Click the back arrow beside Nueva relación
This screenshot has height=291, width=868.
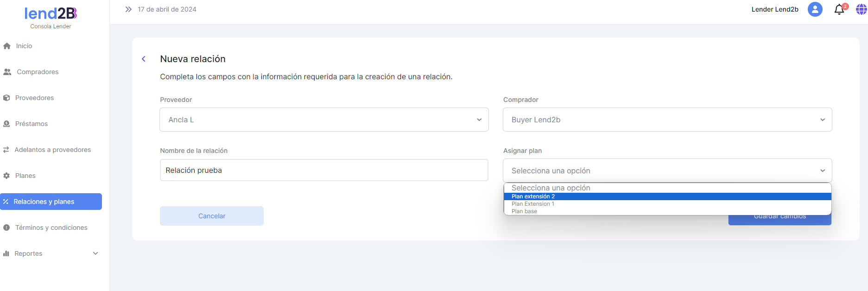(x=144, y=59)
